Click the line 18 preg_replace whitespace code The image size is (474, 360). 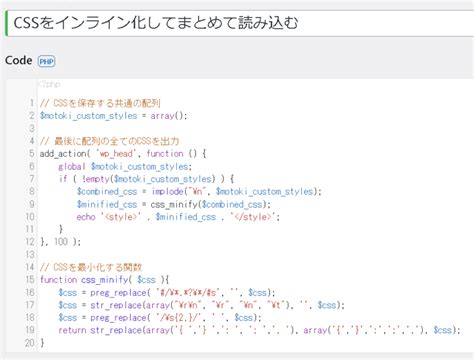pyautogui.click(x=160, y=318)
